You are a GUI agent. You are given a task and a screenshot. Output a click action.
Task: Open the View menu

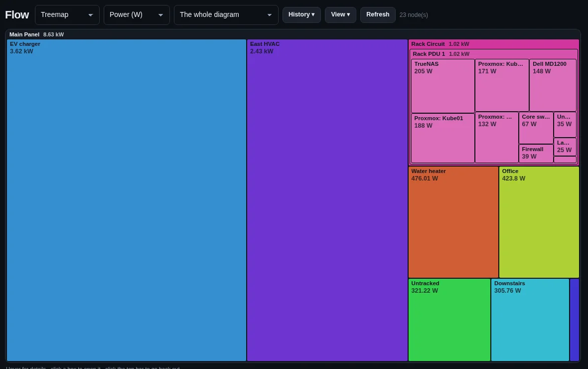(340, 14)
